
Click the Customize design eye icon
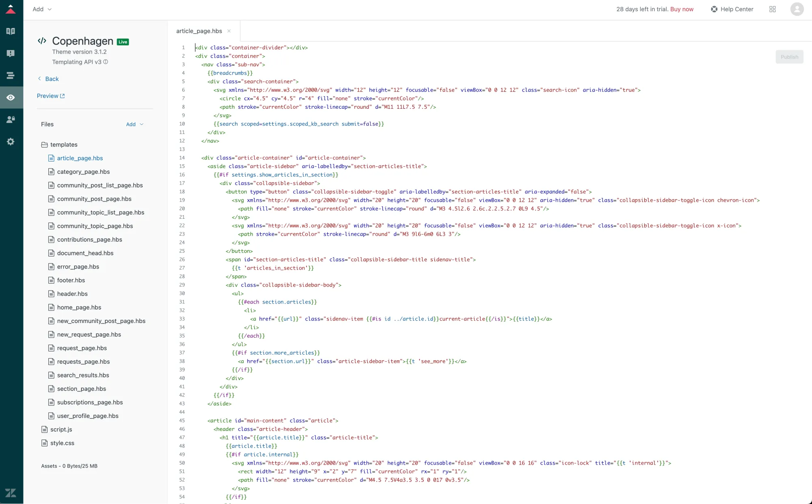11,97
